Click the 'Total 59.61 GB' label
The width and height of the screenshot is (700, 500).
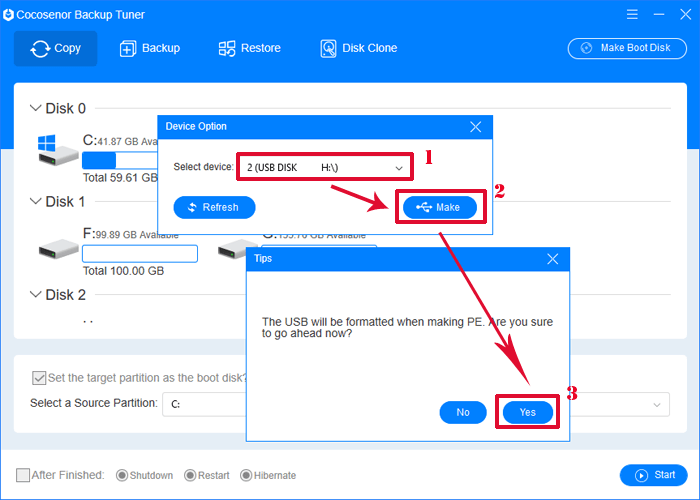coord(120,178)
